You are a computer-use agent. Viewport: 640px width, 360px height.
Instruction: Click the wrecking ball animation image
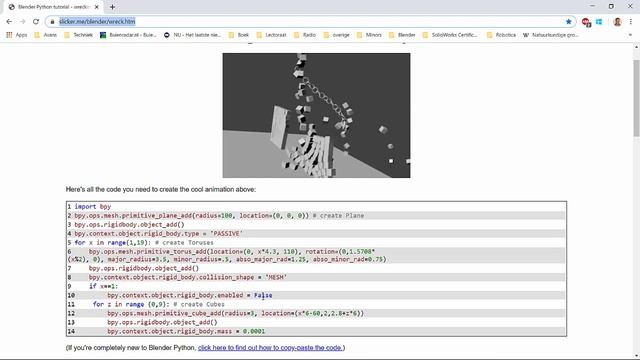click(316, 115)
